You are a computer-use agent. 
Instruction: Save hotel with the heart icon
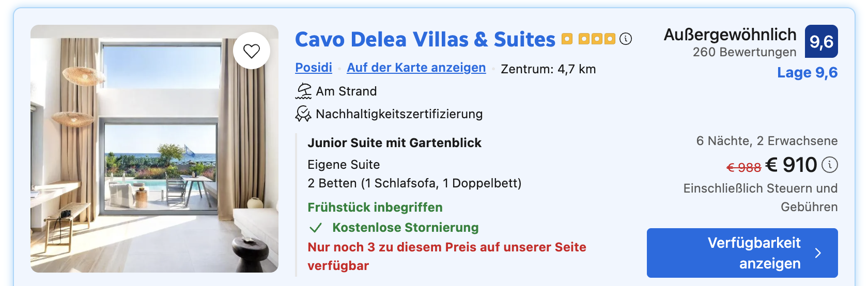pos(252,51)
